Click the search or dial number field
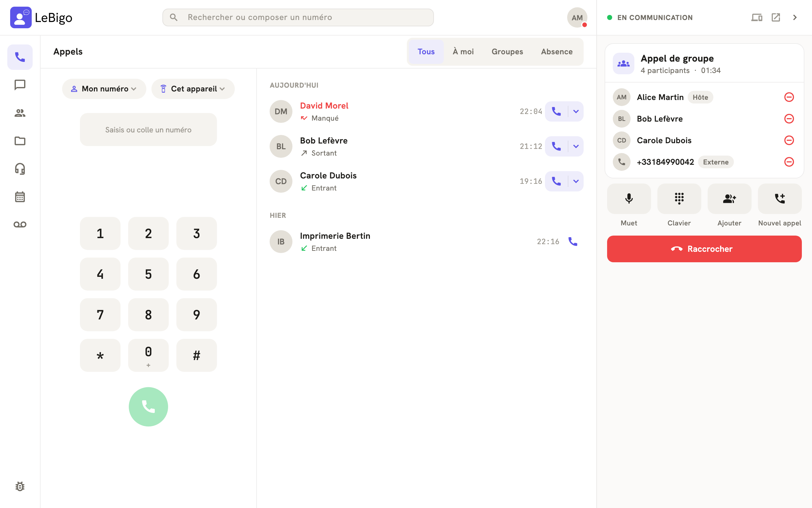 coord(298,17)
